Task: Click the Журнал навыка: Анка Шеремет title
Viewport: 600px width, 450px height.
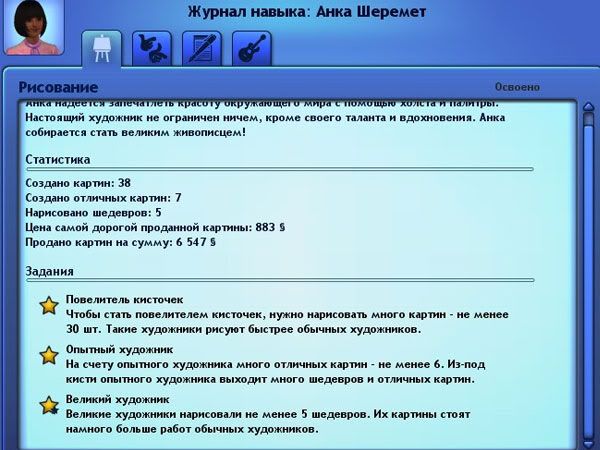Action: click(x=307, y=12)
